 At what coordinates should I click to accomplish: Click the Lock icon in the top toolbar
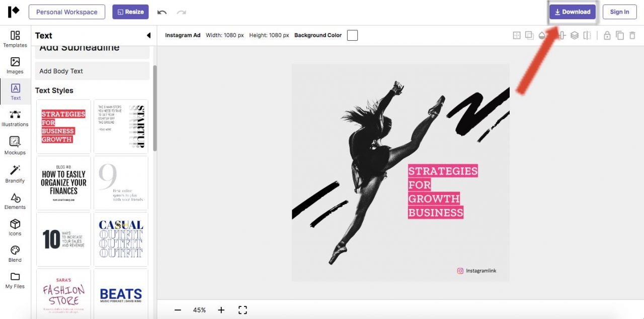click(x=607, y=35)
